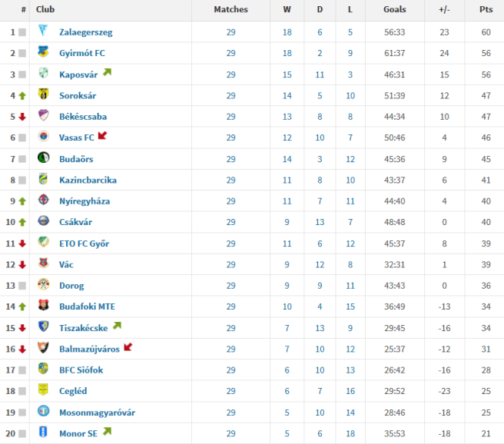
Task: Click the Matches column header
Action: pos(231,9)
